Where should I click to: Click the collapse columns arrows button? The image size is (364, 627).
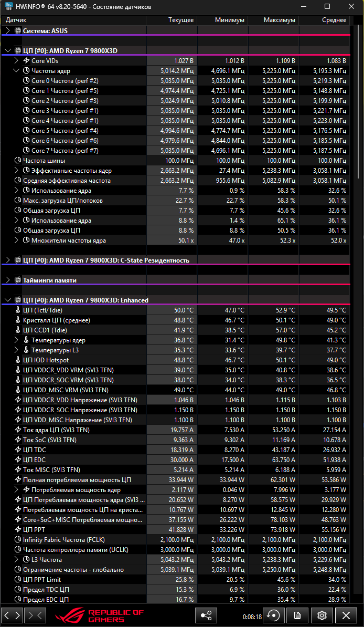click(36, 615)
